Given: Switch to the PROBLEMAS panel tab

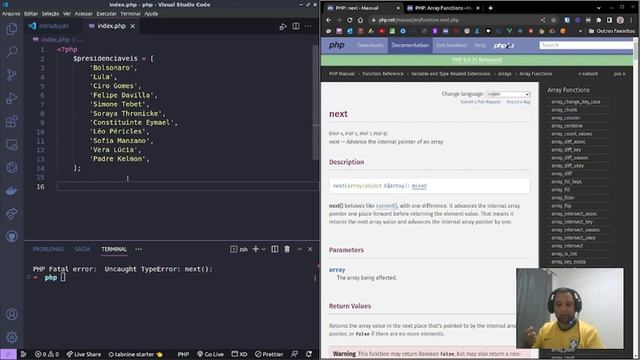Looking at the screenshot, I should (x=48, y=249).
